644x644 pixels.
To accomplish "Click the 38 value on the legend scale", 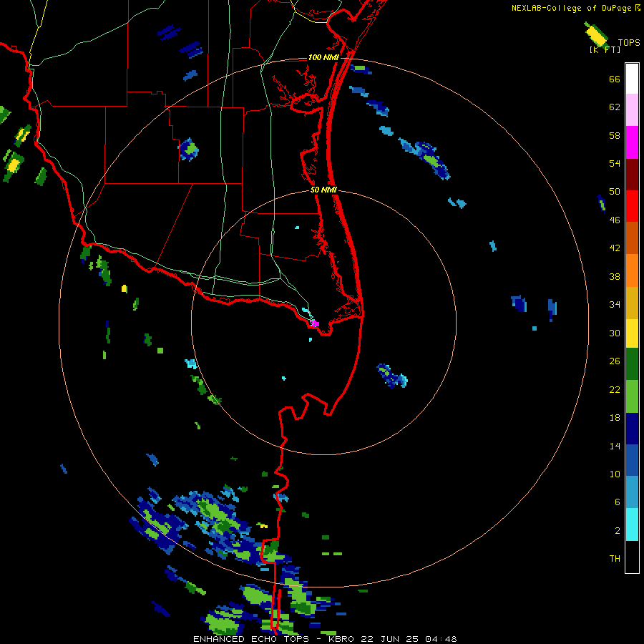I will pyautogui.click(x=615, y=277).
